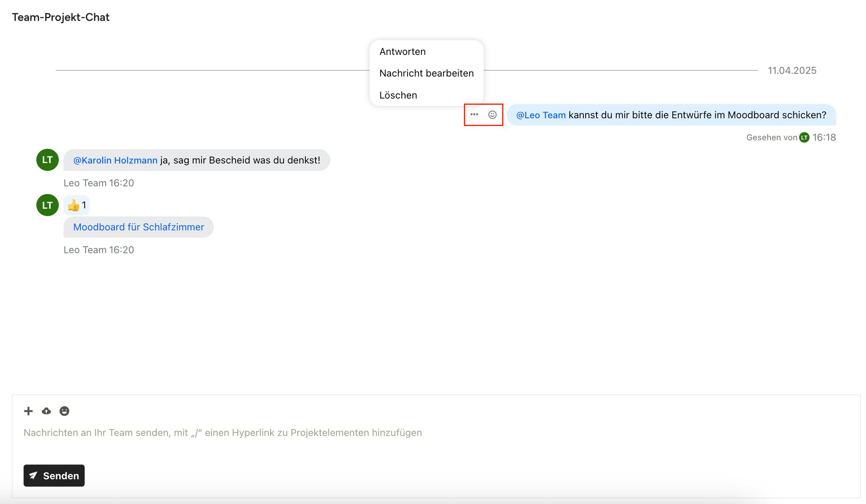866x504 pixels.
Task: Select 'Nachricht bearbeiten' in the context menu
Action: click(426, 73)
